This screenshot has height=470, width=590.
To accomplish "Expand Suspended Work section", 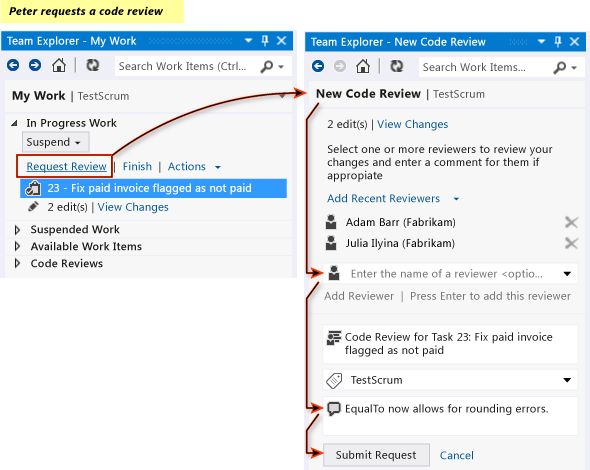I will pos(17,230).
